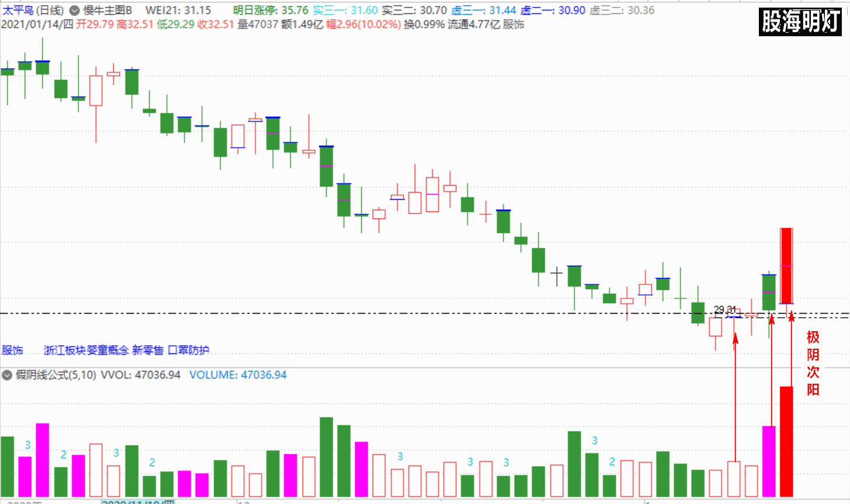Viewport: 850px width, 504px height.
Task: Select the high price 高32.51
Action: (135, 25)
